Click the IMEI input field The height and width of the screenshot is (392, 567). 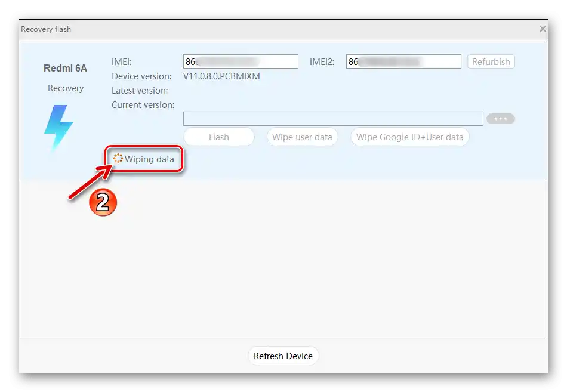(241, 61)
